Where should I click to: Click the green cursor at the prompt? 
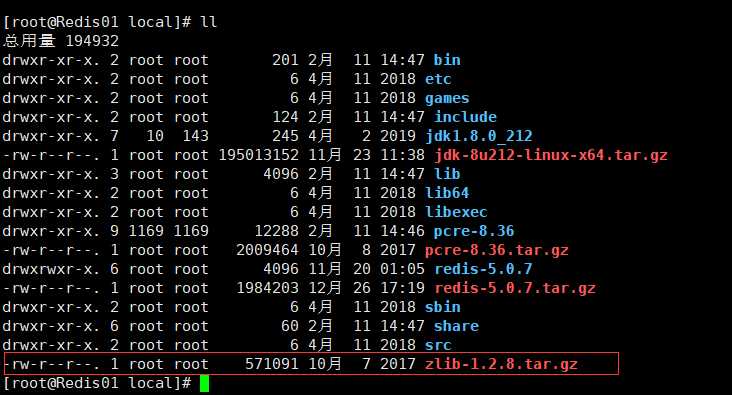pyautogui.click(x=204, y=384)
